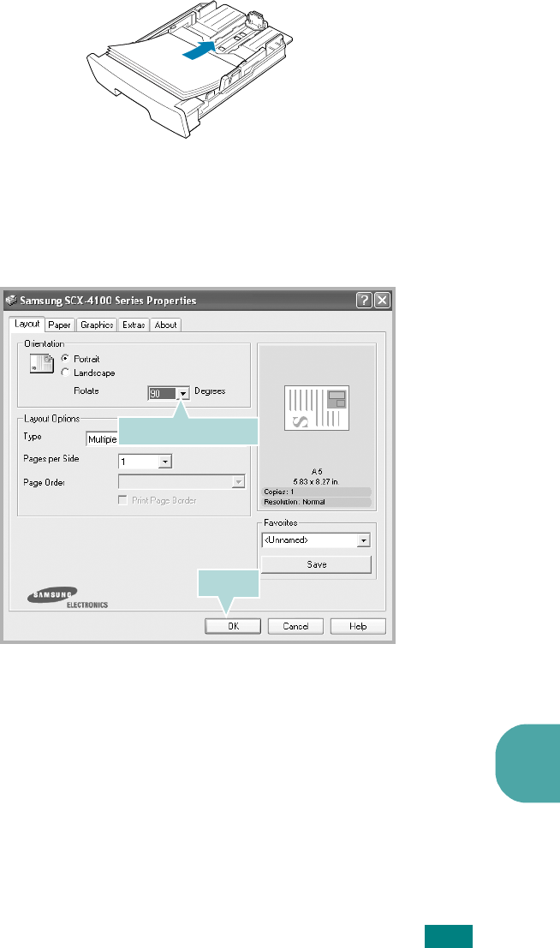Image resolution: width=560 pixels, height=948 pixels.
Task: Click the Help button
Action: coord(358,626)
